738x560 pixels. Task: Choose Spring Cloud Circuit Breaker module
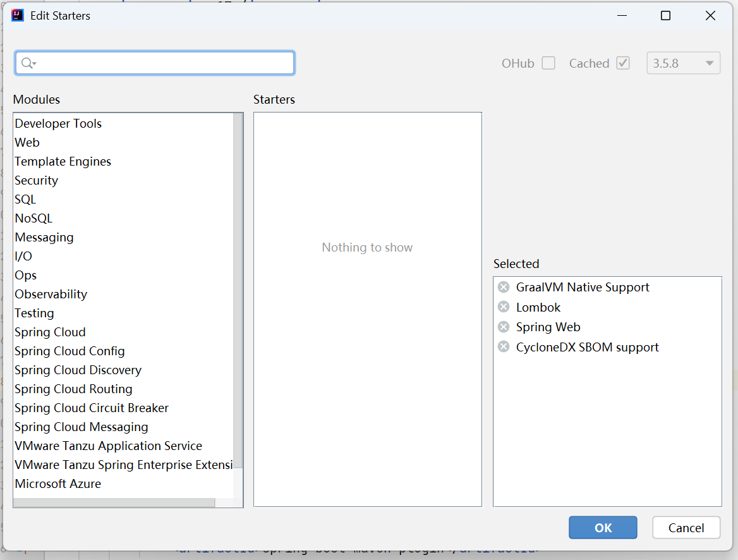(124, 408)
